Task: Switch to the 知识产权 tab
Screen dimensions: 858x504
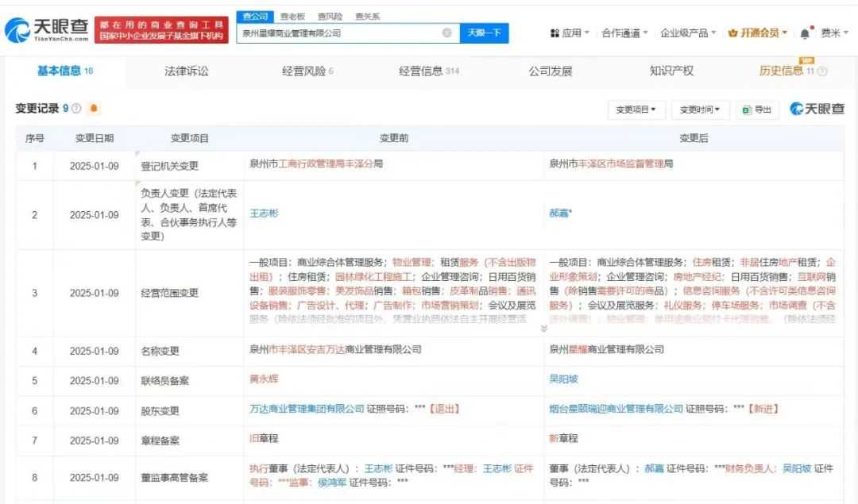Action: pos(671,71)
